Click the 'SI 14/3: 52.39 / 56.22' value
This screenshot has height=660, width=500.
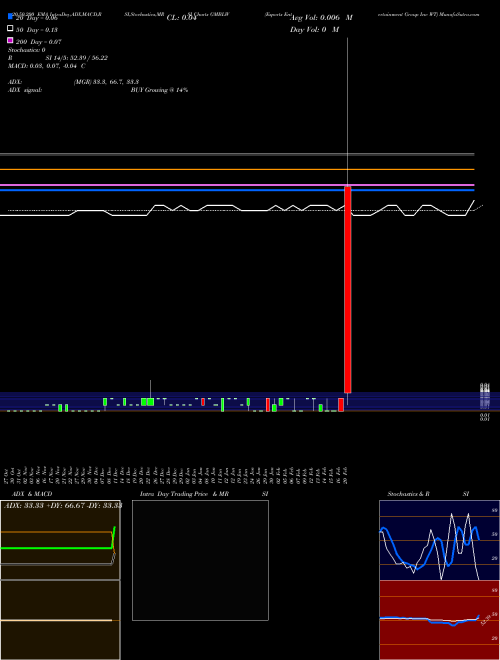coord(77,58)
